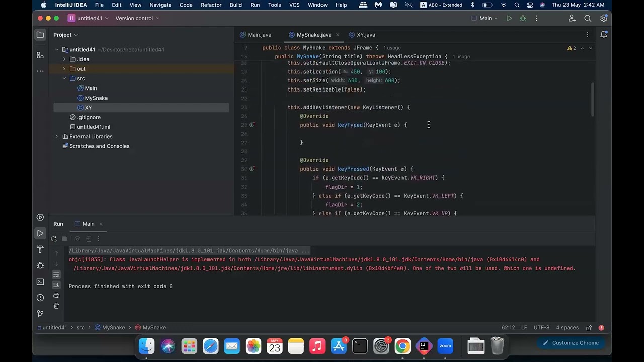The height and width of the screenshot is (362, 644).
Task: Open the Services tool window icon
Action: (x=40, y=217)
